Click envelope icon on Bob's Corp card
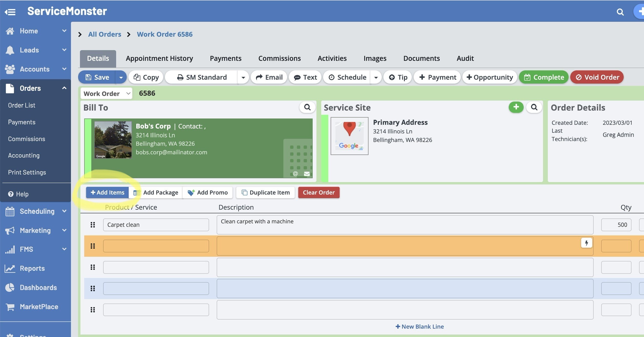The image size is (644, 337). (x=307, y=174)
